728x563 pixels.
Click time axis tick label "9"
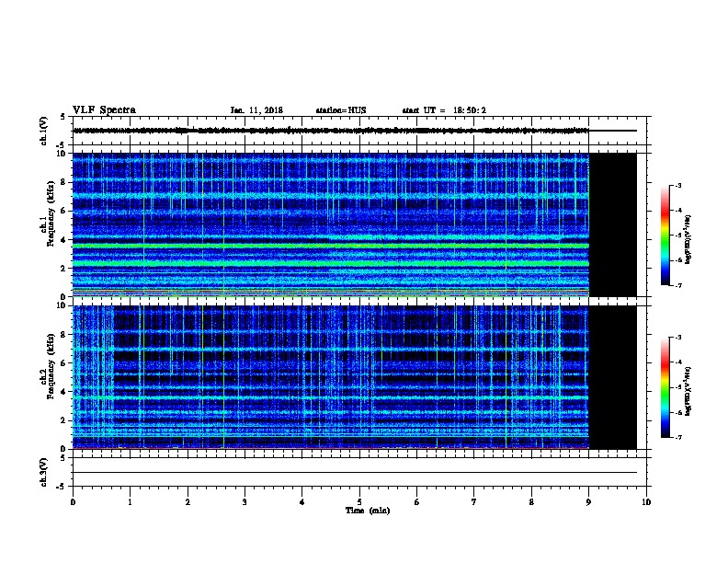(x=588, y=502)
